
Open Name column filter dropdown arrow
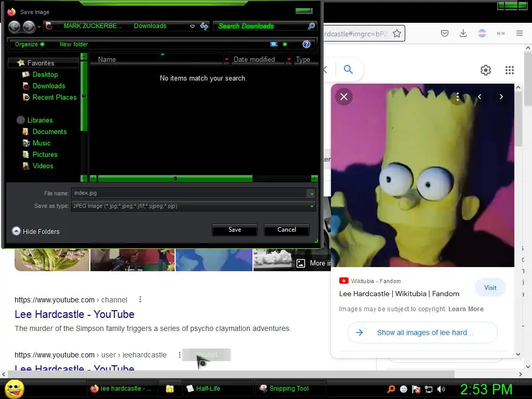(x=227, y=59)
